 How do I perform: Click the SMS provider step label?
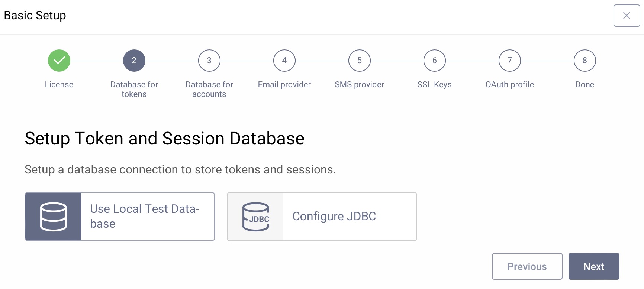360,85
